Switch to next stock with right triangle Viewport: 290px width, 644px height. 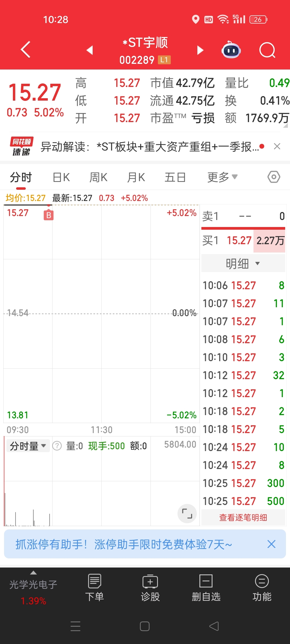click(200, 50)
